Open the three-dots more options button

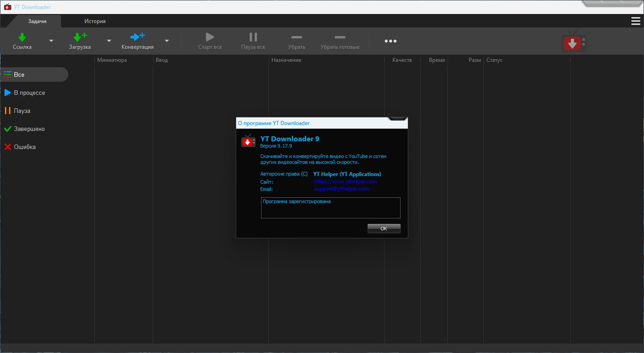[x=391, y=41]
